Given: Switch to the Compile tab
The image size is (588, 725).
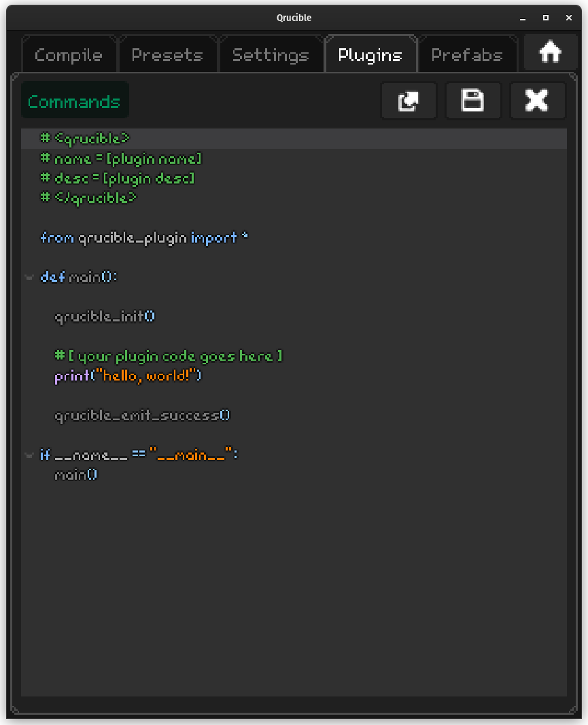Looking at the screenshot, I should (x=69, y=55).
